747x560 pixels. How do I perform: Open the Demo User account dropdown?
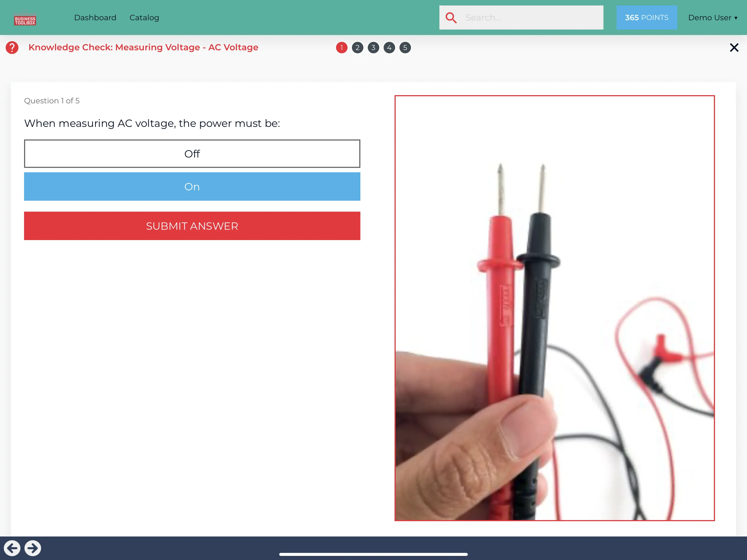point(712,17)
